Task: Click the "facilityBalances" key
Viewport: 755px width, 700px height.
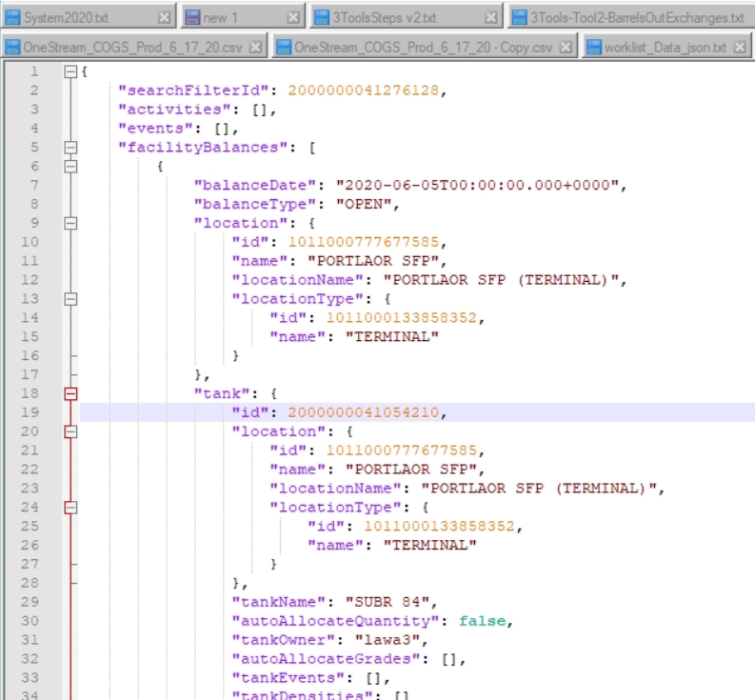Action: pyautogui.click(x=203, y=148)
